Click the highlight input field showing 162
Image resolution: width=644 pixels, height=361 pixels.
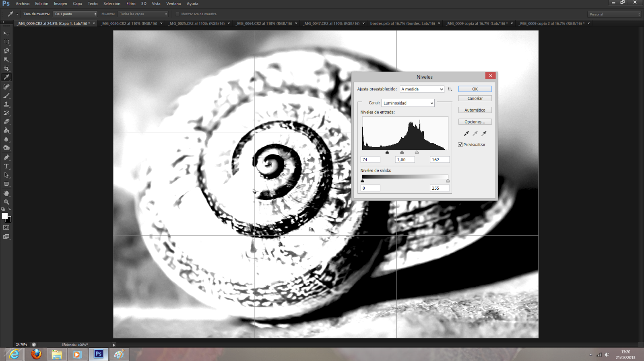(440, 160)
